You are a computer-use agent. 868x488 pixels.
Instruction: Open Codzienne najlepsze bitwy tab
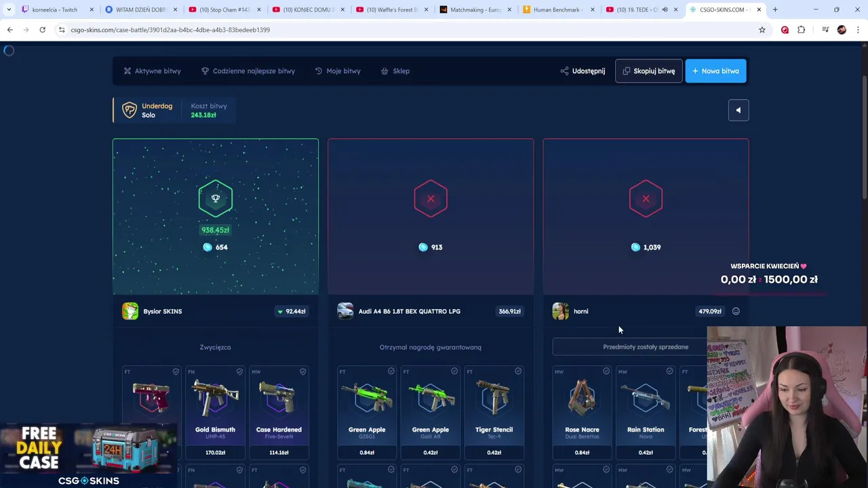[x=248, y=71]
